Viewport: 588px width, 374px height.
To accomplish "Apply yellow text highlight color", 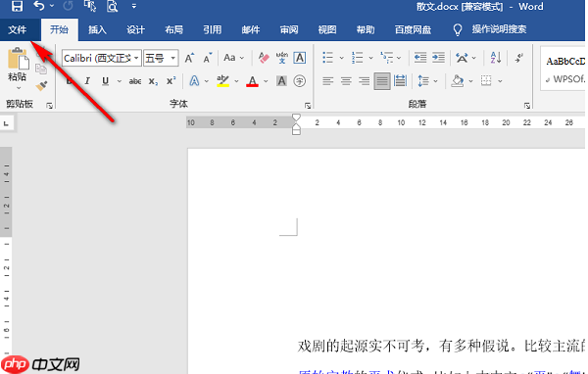I will click(x=222, y=80).
